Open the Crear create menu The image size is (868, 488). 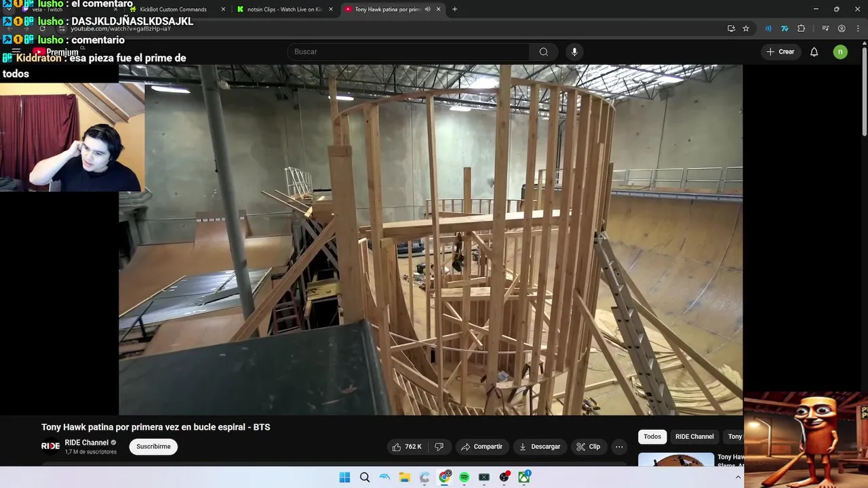780,52
